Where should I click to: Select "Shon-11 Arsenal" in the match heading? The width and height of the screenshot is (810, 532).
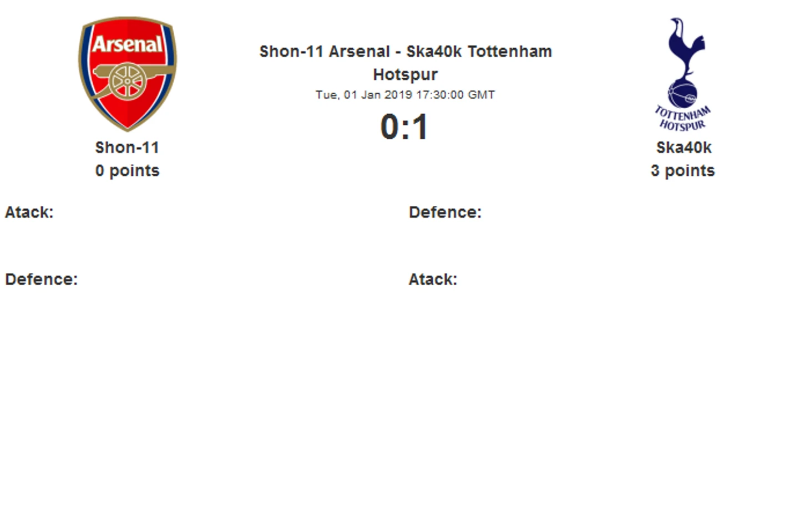pyautogui.click(x=325, y=52)
